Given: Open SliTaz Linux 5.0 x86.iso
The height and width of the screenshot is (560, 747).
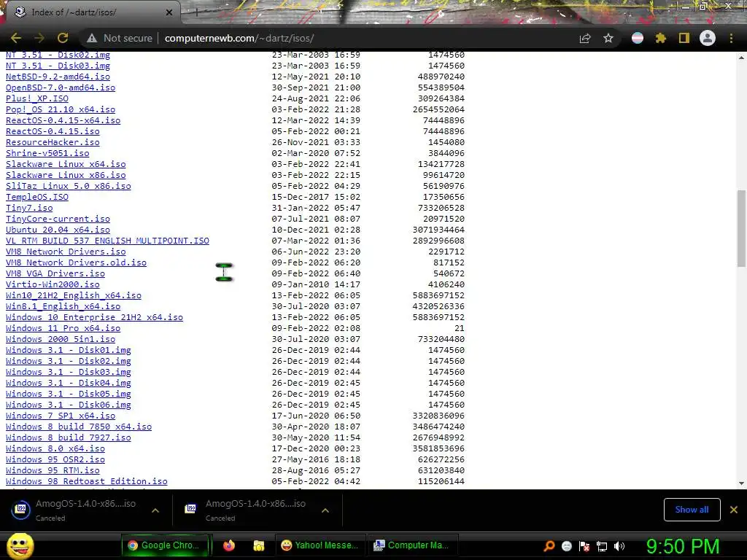Looking at the screenshot, I should point(68,186).
